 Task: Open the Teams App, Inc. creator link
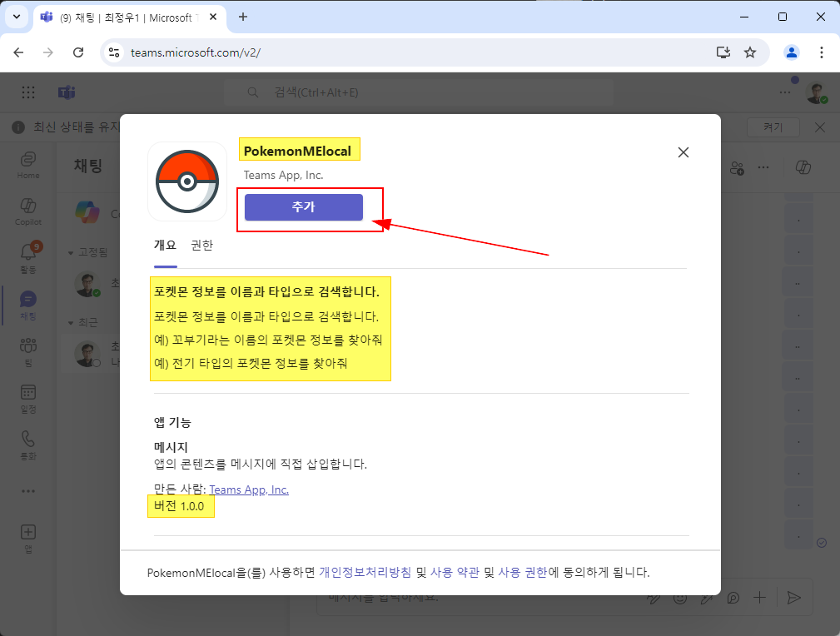point(249,489)
